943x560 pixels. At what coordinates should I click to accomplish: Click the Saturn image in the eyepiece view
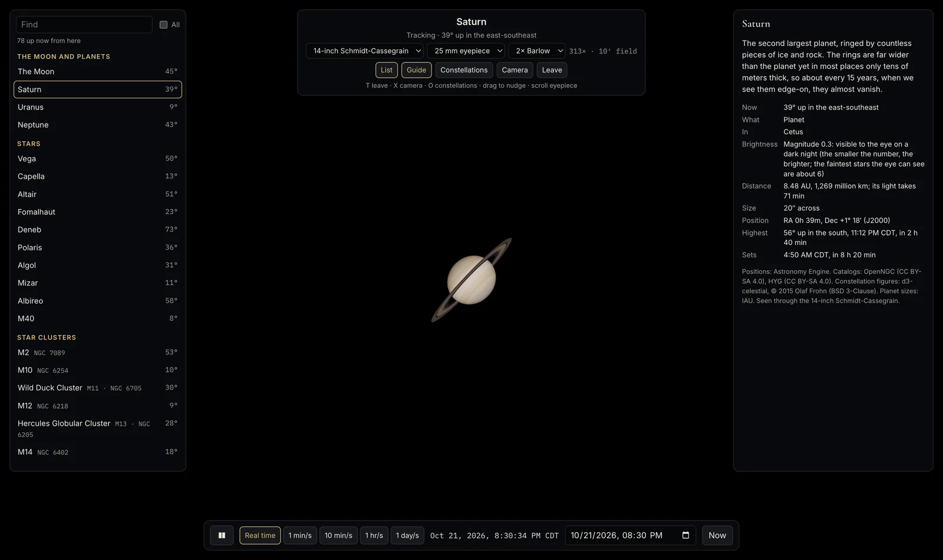(x=471, y=280)
